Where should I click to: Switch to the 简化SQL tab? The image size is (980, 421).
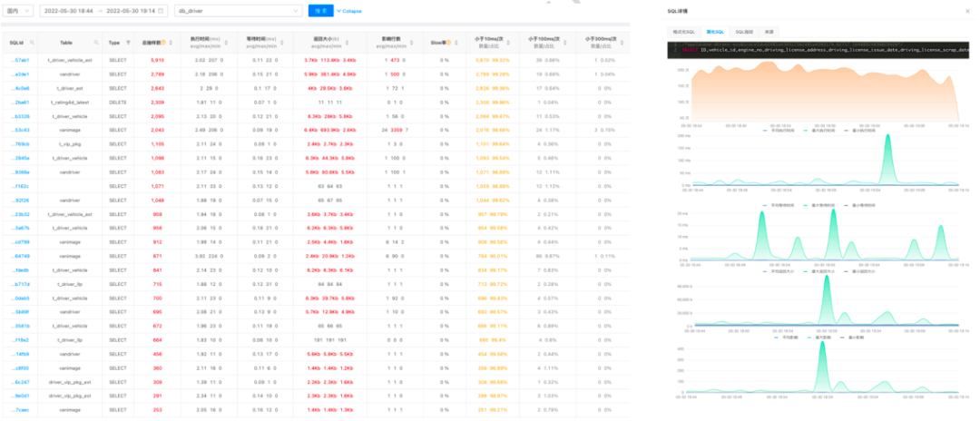715,31
